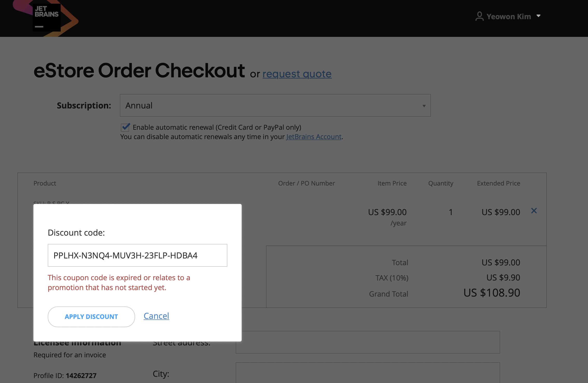Open the JetBrains Account link
Screen dimensions: 588x383
pos(314,137)
